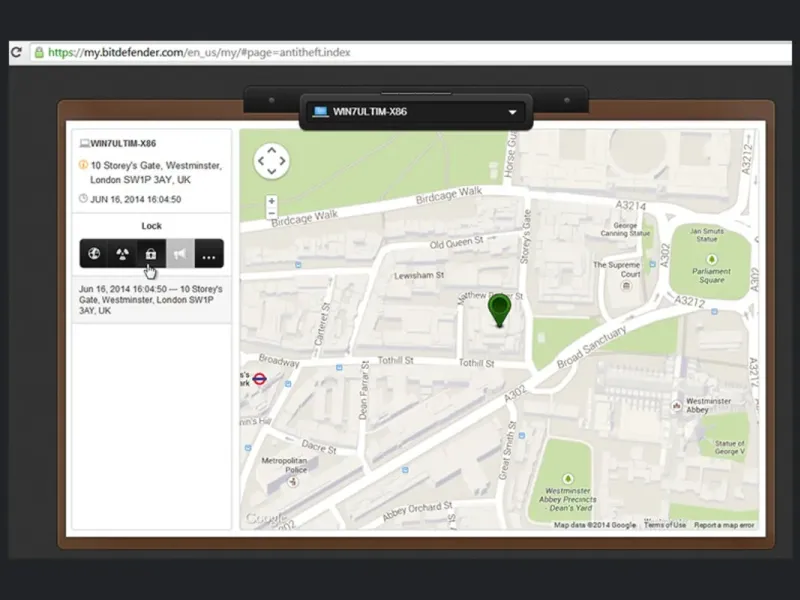Pan the map right with arrow control
This screenshot has width=800, height=600.
(282, 160)
